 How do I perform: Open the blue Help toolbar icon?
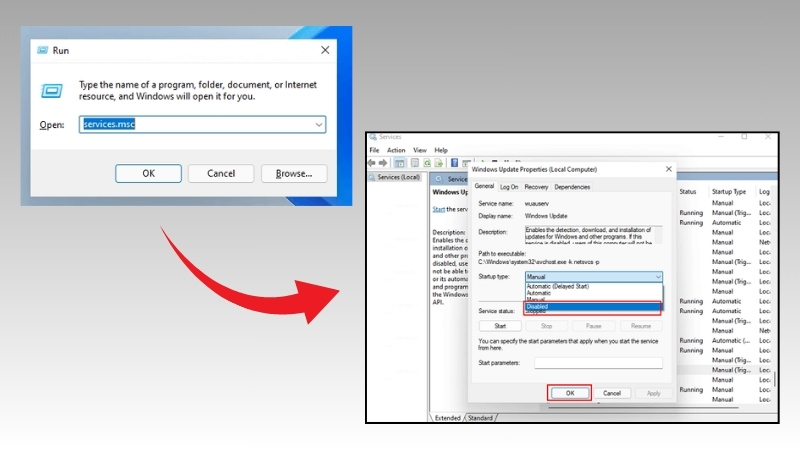454,163
